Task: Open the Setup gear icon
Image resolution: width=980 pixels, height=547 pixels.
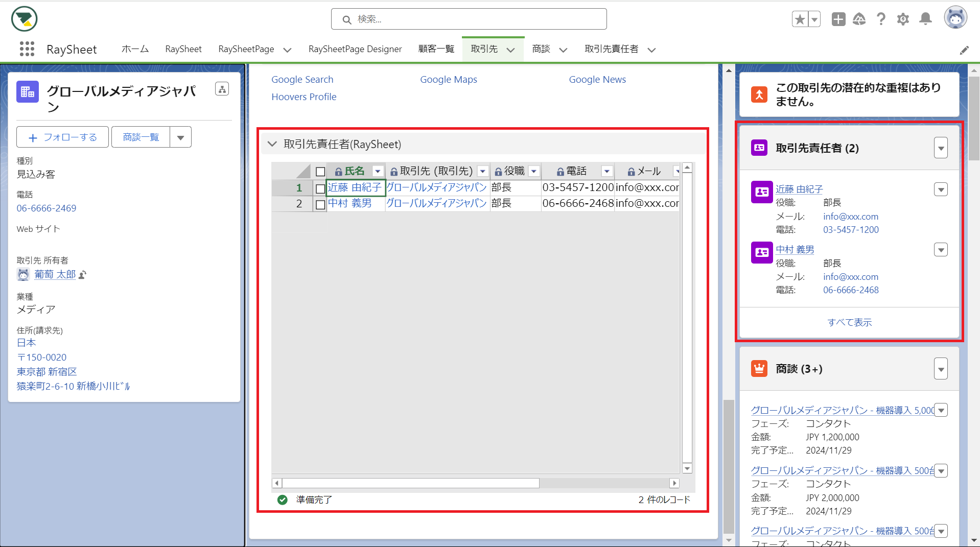Action: click(903, 19)
